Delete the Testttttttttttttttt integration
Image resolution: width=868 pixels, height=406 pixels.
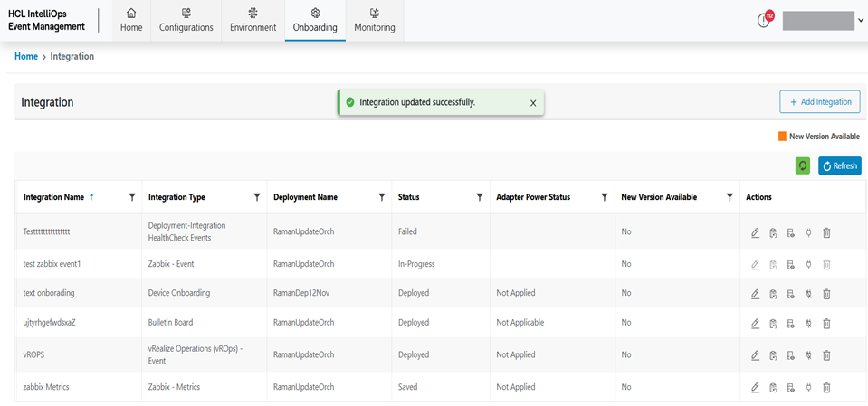point(826,233)
